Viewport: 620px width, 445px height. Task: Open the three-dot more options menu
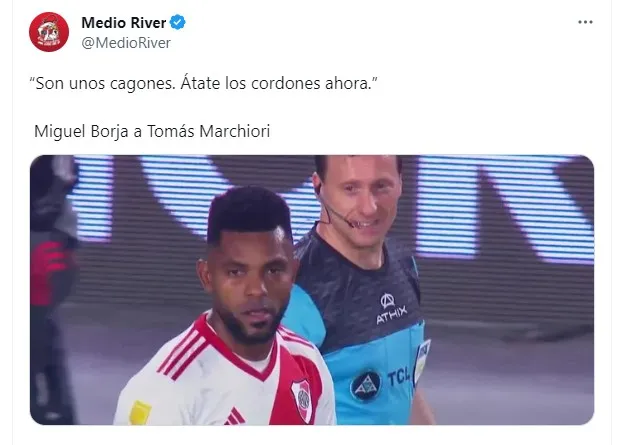pos(585,22)
